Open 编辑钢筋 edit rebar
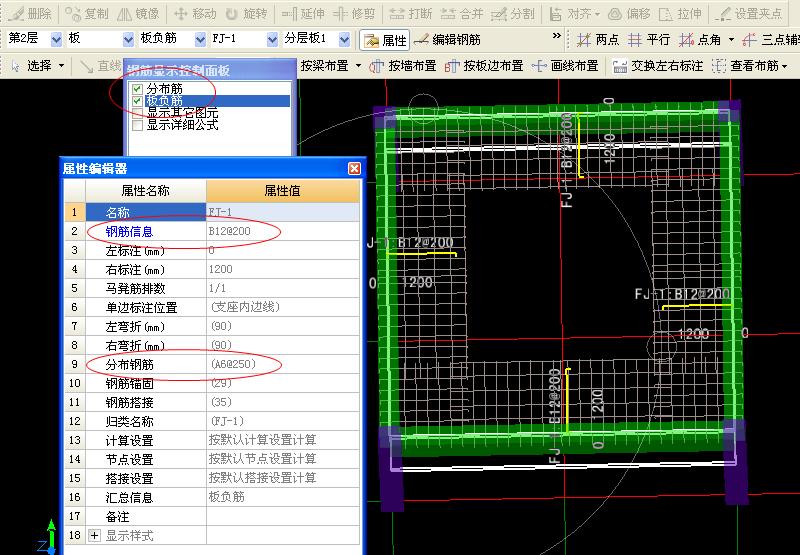The height and width of the screenshot is (555, 800). 447,40
